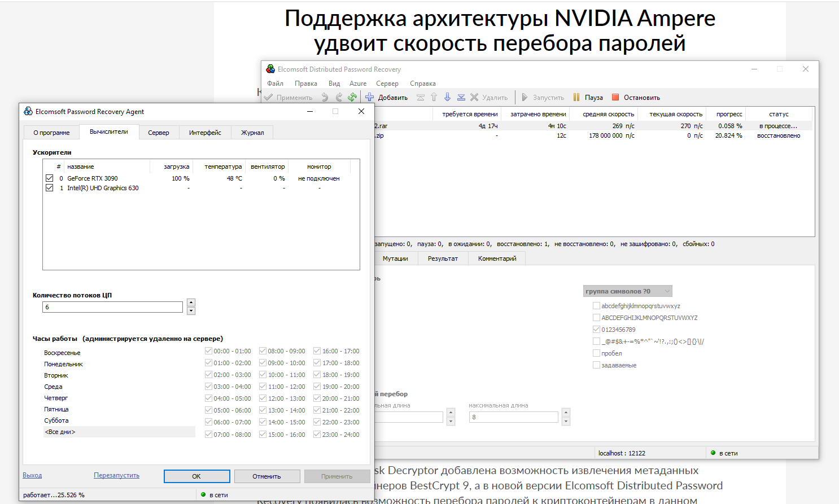Click the Удалить delete X icon

pos(474,97)
